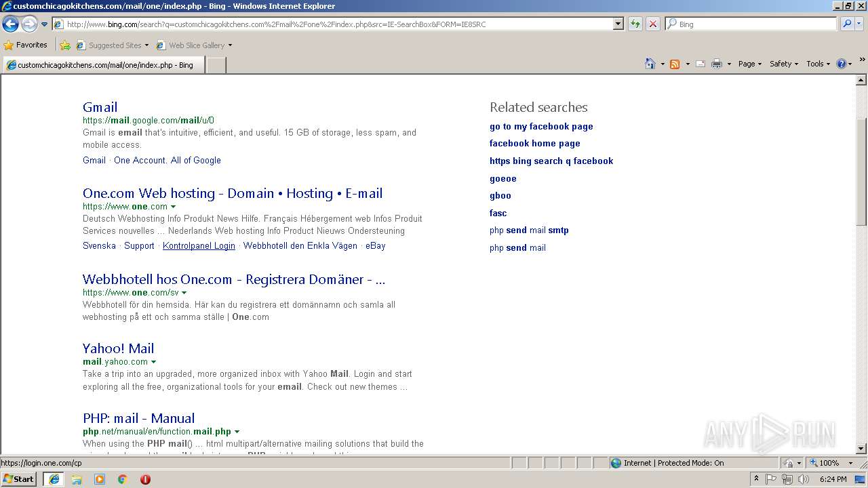Open the Gmail search result title
The height and width of the screenshot is (488, 868).
tap(100, 107)
